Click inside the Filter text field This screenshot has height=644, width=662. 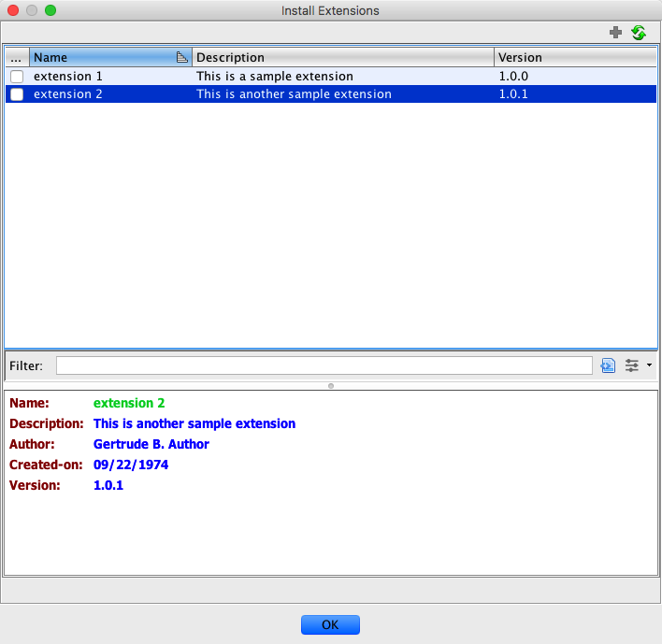tap(324, 365)
